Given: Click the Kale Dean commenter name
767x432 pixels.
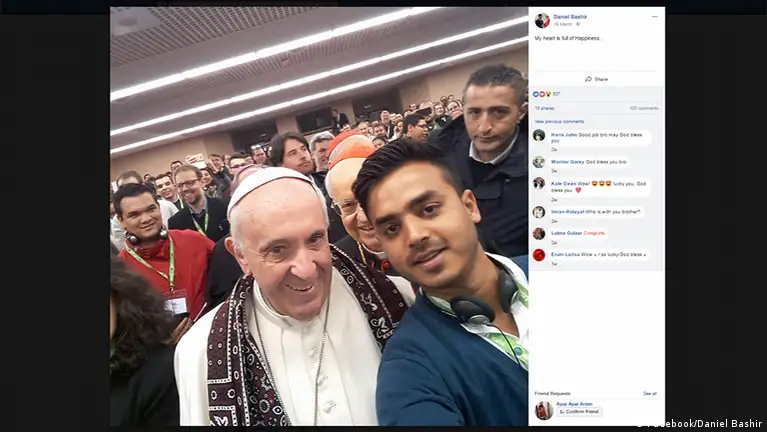Looking at the screenshot, I should click(564, 183).
